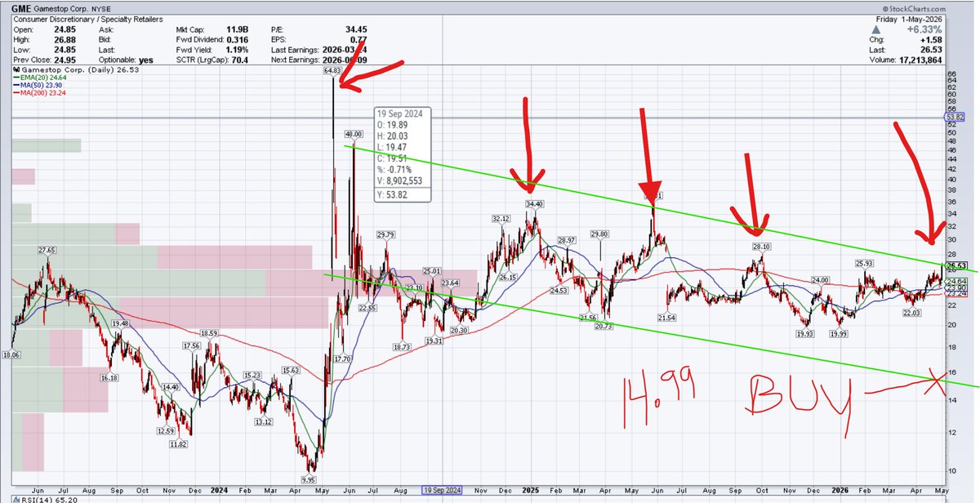
Task: Click the 25.01 price label
Action: [431, 271]
